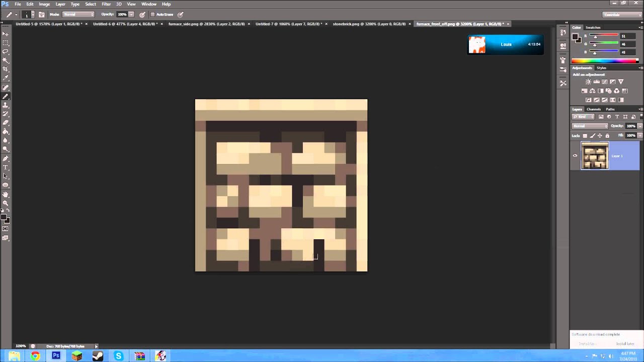Open the layer Kind filter dropdown
The image size is (644, 362).
(x=584, y=117)
